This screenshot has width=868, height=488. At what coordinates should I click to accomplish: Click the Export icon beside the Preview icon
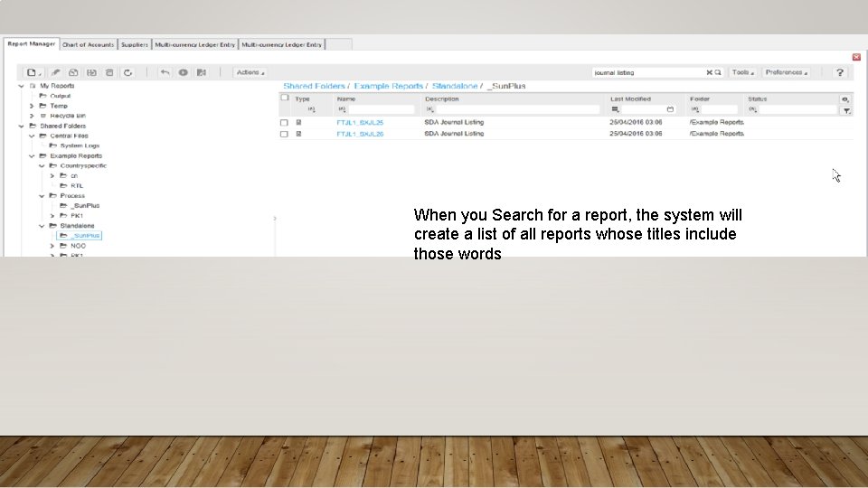(202, 72)
